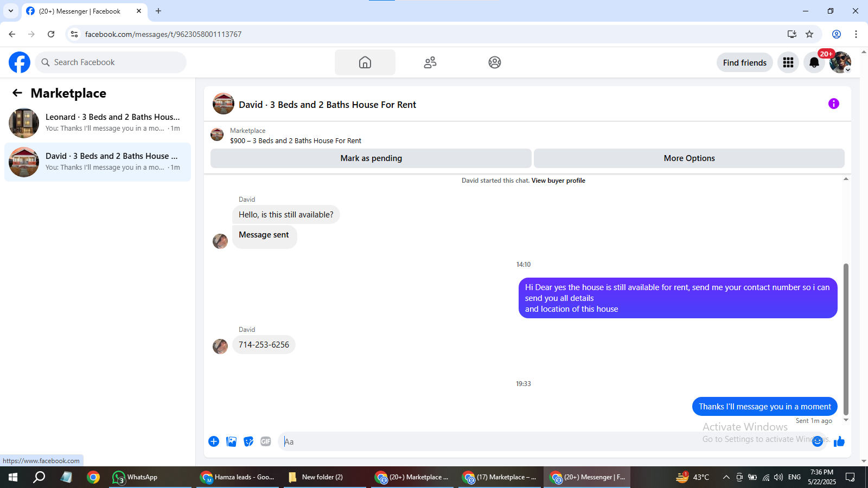
Task: View site information in the address bar
Action: click(74, 34)
